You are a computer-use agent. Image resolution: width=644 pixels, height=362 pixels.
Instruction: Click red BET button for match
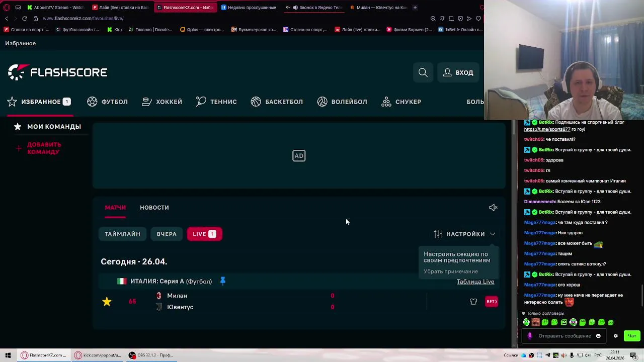click(x=492, y=301)
